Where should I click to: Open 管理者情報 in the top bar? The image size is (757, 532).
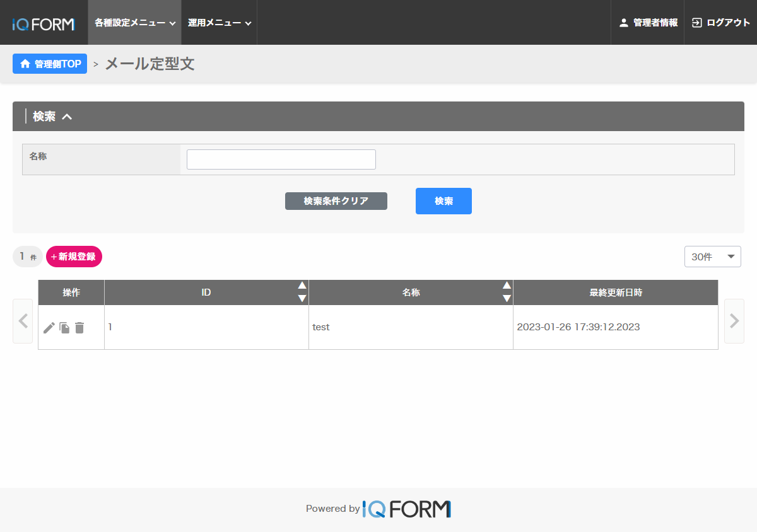click(648, 23)
